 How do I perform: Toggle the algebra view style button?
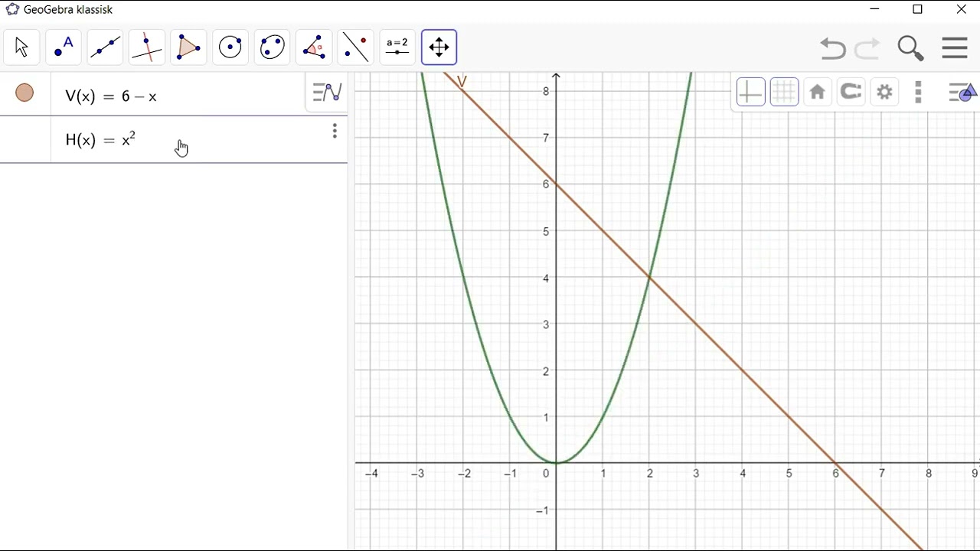[327, 93]
